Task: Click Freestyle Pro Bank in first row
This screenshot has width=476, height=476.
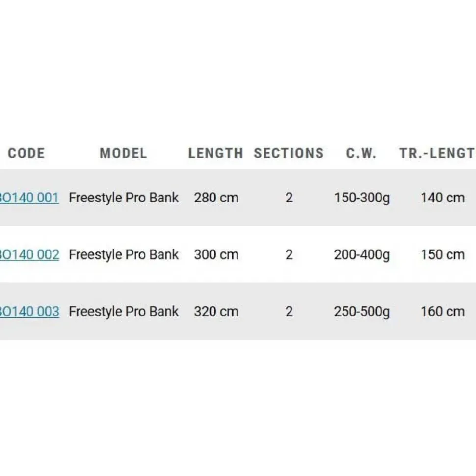Action: click(124, 198)
